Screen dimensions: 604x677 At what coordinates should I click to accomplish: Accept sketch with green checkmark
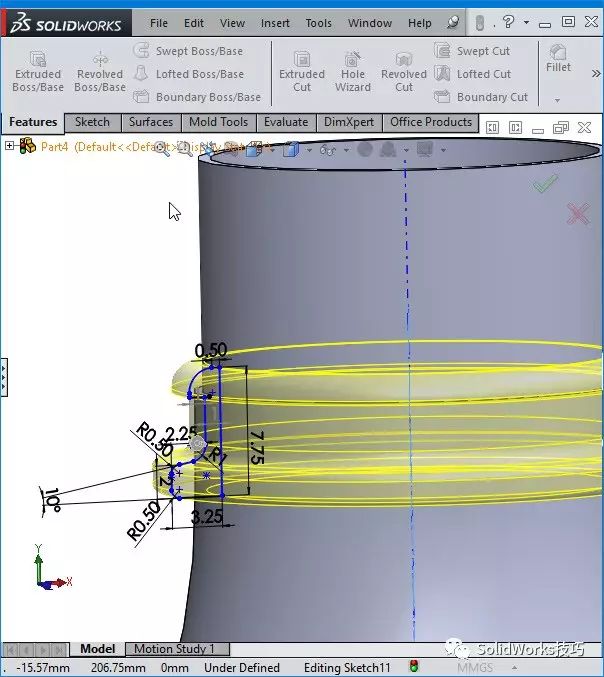coord(545,184)
